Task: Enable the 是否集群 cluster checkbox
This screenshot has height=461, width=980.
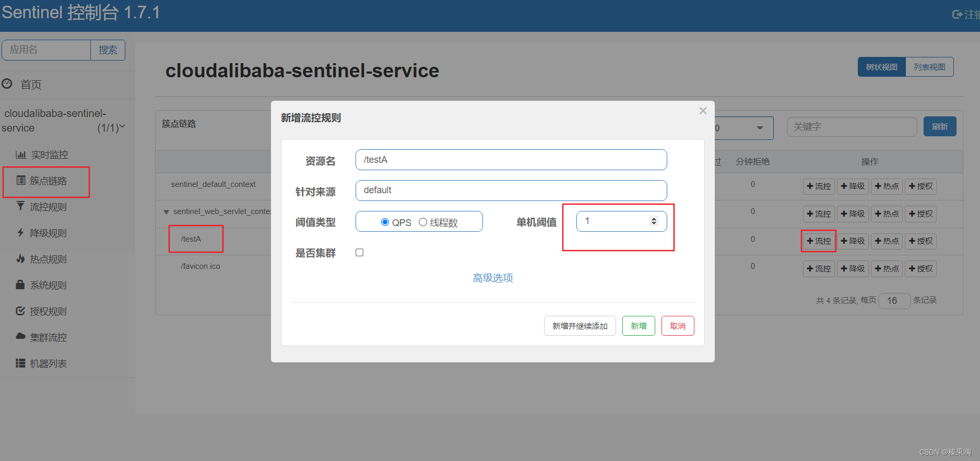Action: tap(359, 252)
